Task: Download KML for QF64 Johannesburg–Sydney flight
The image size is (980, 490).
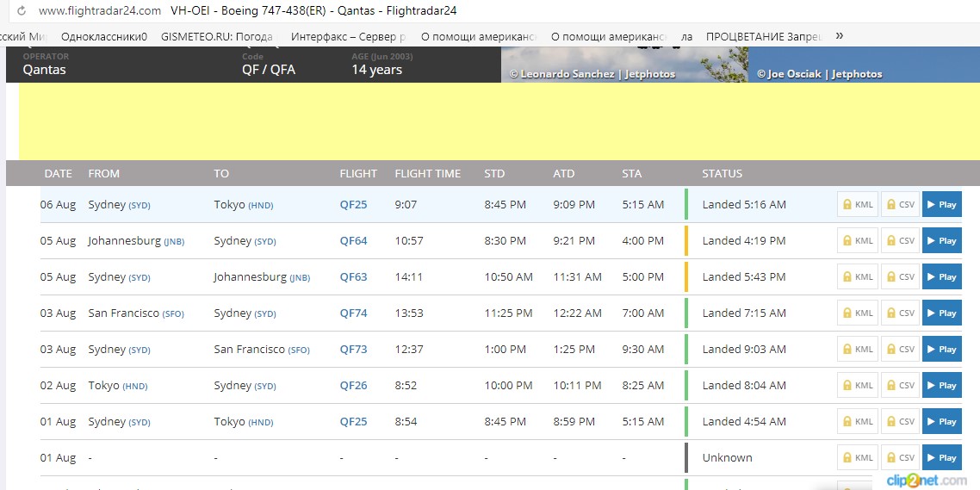Action: [858, 240]
